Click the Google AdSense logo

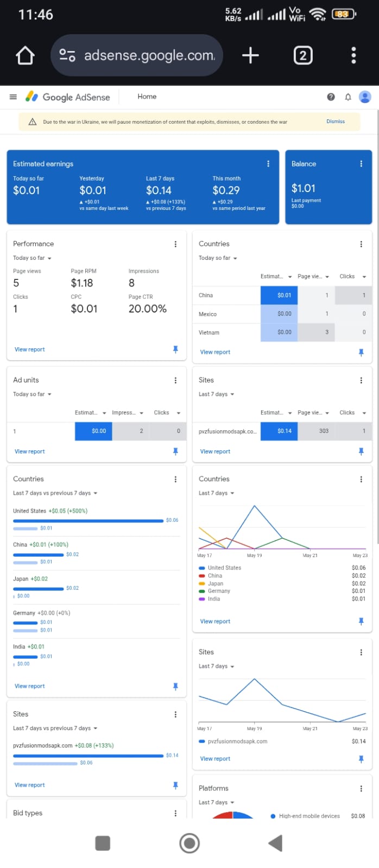click(68, 97)
